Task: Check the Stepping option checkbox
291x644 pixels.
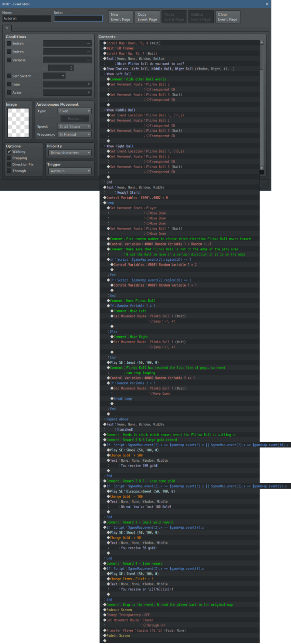Action: point(9,158)
